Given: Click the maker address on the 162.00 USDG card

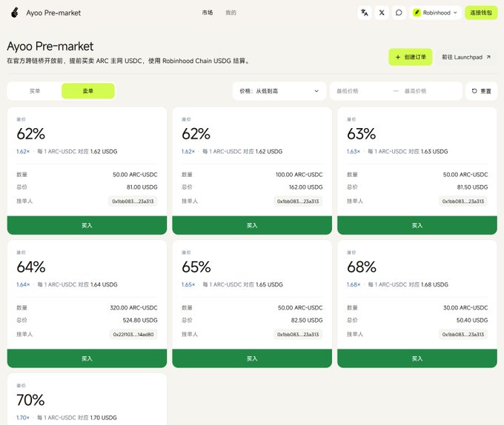Looking at the screenshot, I should [x=298, y=201].
